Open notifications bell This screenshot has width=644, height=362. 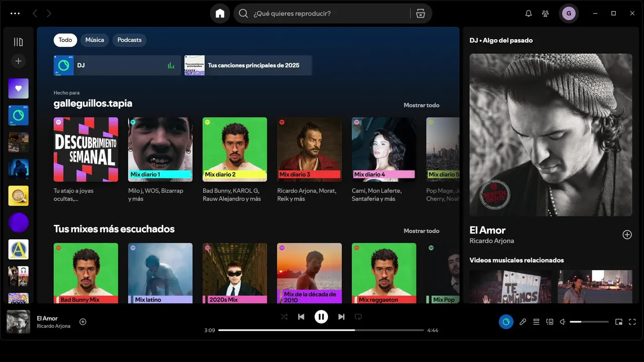tap(528, 14)
